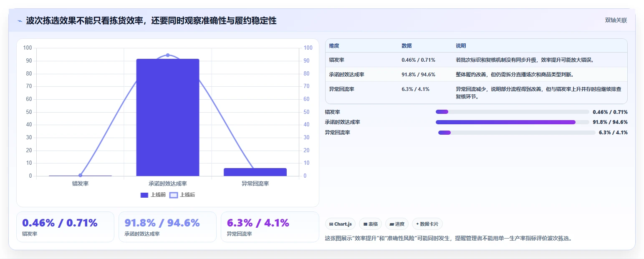Toggle the 上线后 legend item
Viewport: 644px width, 259px height.
(x=182, y=195)
